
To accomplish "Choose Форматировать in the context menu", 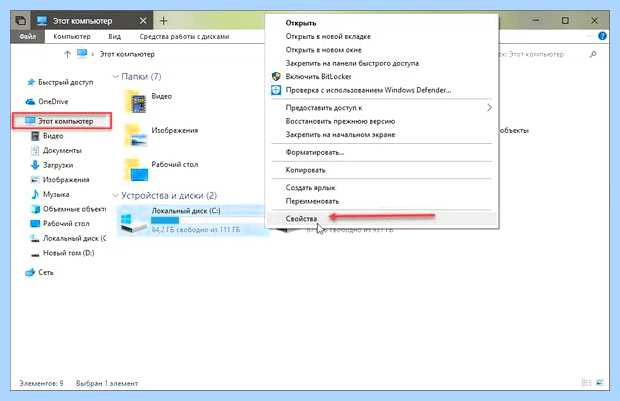I will [382, 152].
